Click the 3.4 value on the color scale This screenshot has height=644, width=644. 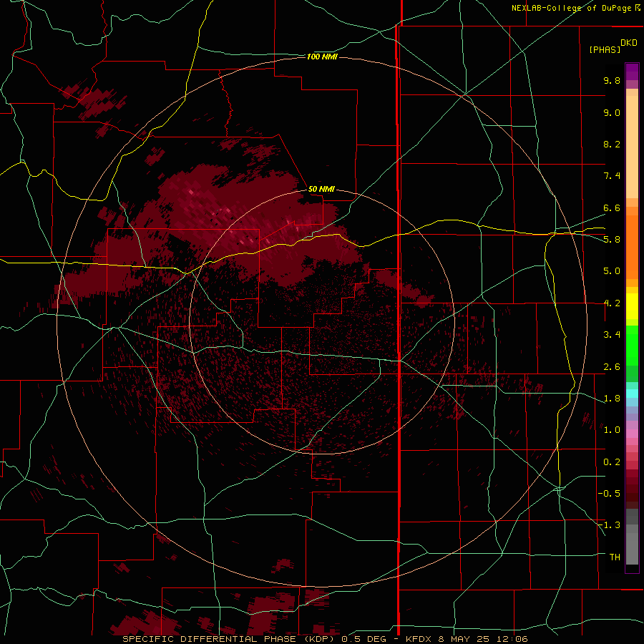(x=612, y=335)
